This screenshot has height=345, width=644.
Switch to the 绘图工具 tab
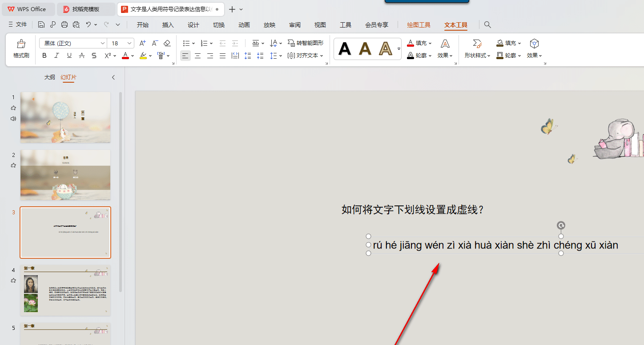(x=419, y=25)
